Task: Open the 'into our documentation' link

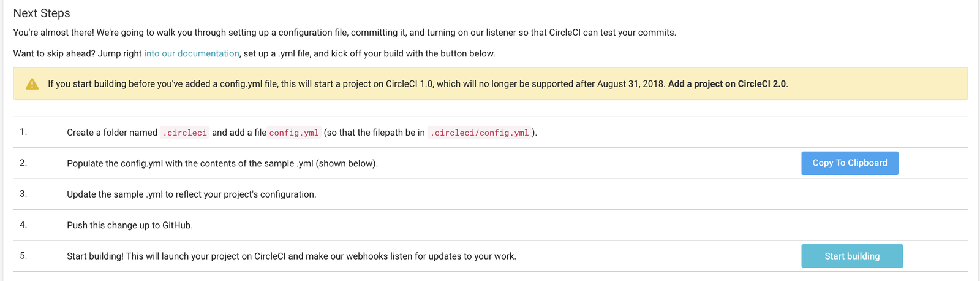Action: coord(192,53)
